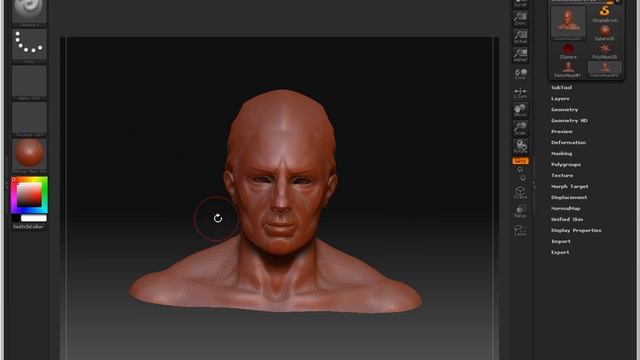Open the Dots stroke type selector

29,46
